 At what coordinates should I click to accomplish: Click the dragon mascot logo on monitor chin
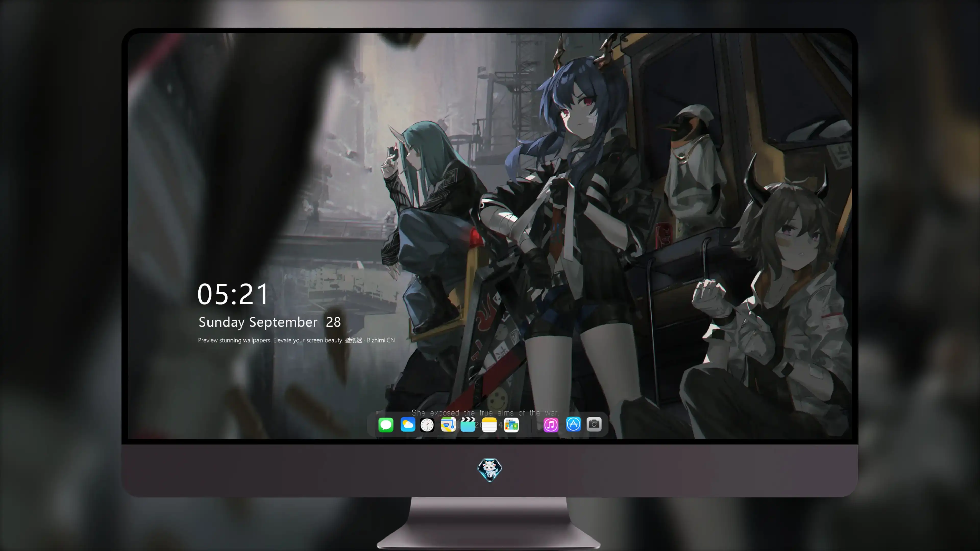[490, 470]
